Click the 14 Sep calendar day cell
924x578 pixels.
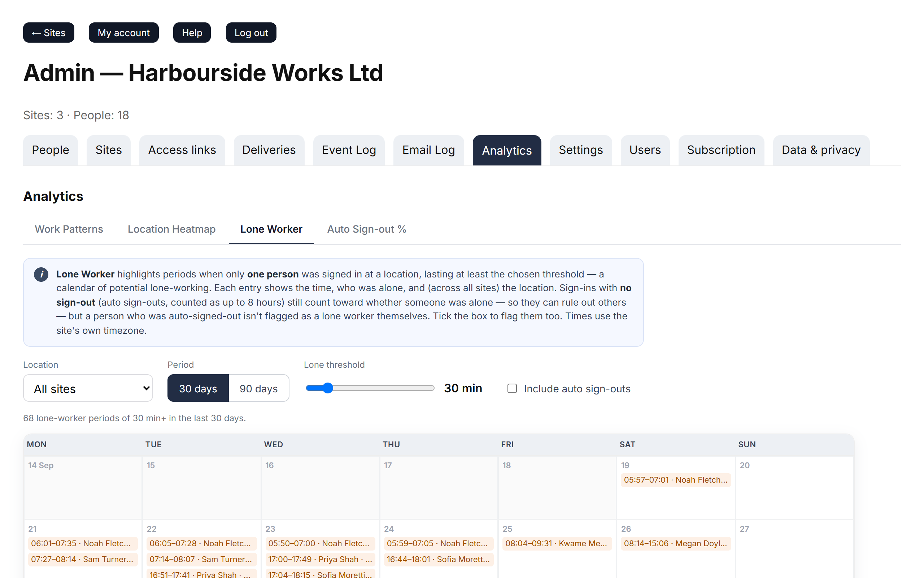coord(83,487)
